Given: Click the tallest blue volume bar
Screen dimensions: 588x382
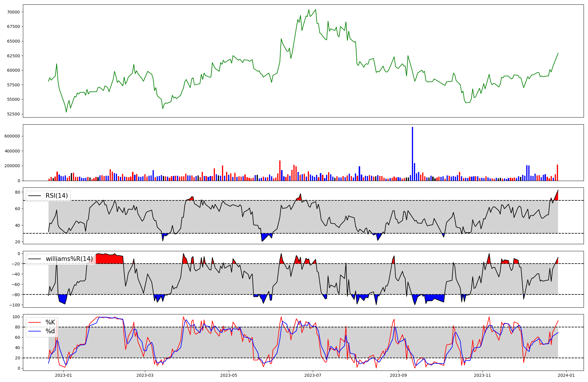Looking at the screenshot, I should (x=412, y=154).
